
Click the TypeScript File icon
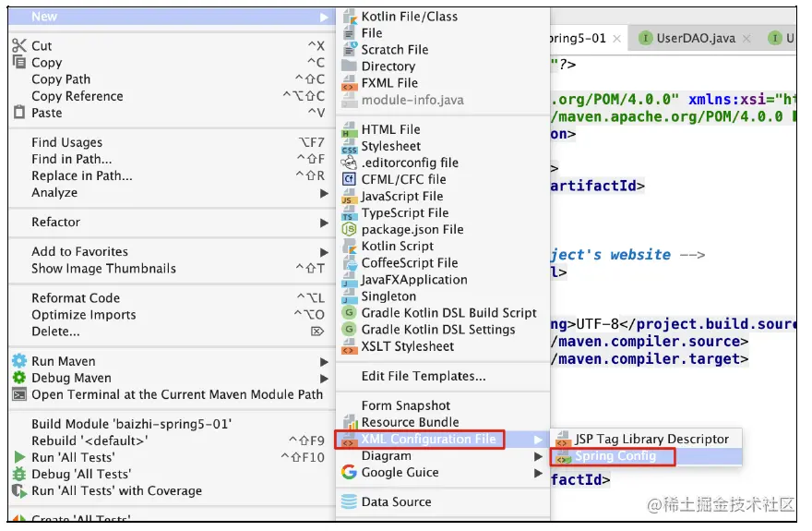[x=350, y=213]
